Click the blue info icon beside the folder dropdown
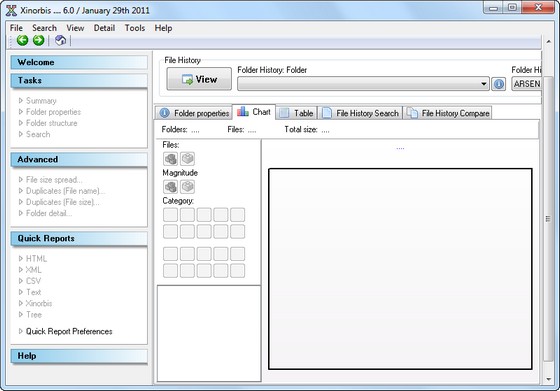The height and width of the screenshot is (391, 560). coord(499,84)
